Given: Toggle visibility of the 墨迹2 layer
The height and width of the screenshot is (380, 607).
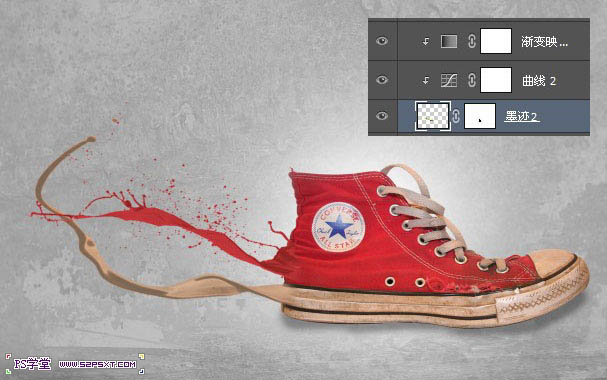Looking at the screenshot, I should pos(382,116).
